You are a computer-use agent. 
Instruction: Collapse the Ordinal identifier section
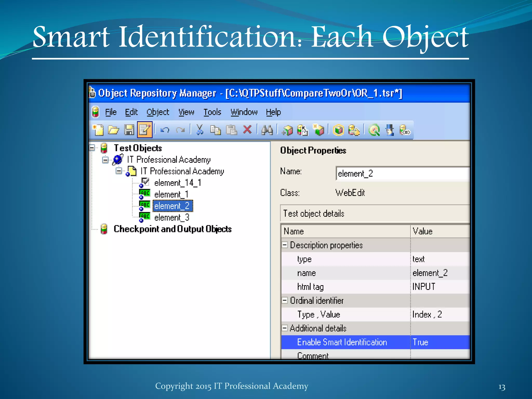pos(285,300)
